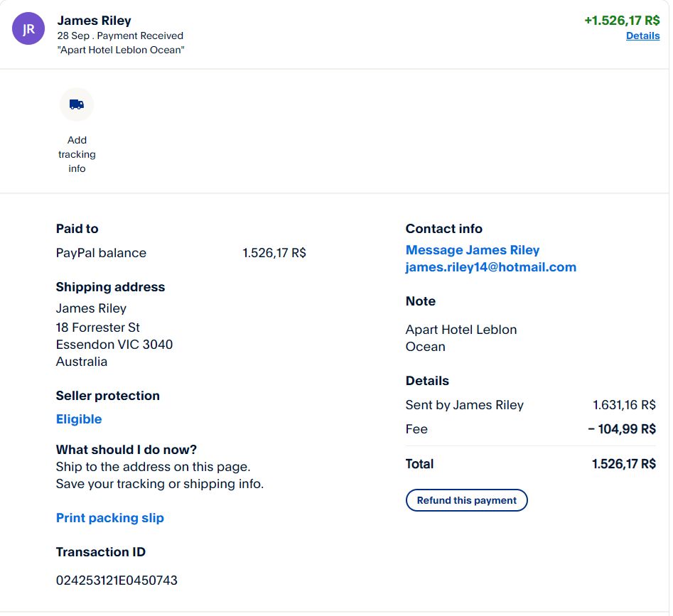Click the JR profile avatar

28,29
